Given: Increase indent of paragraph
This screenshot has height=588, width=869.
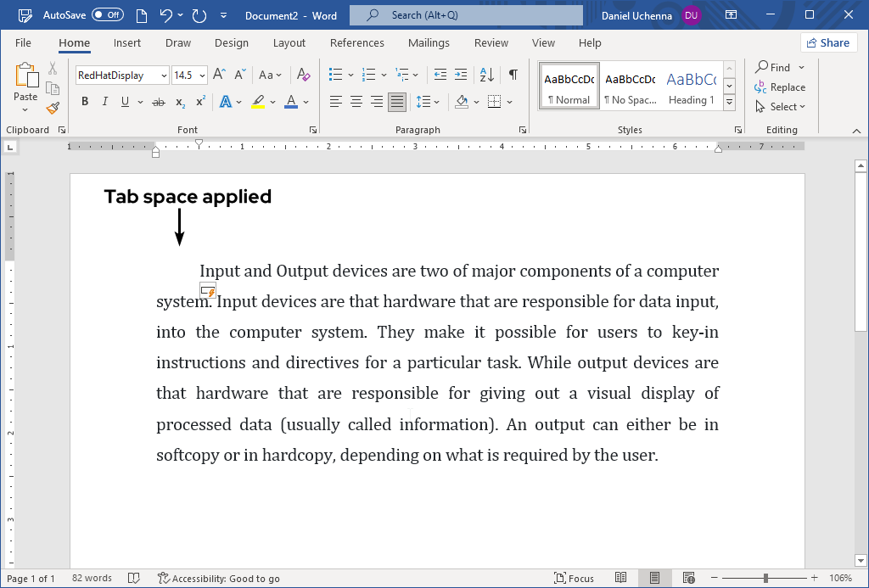Looking at the screenshot, I should (x=461, y=75).
